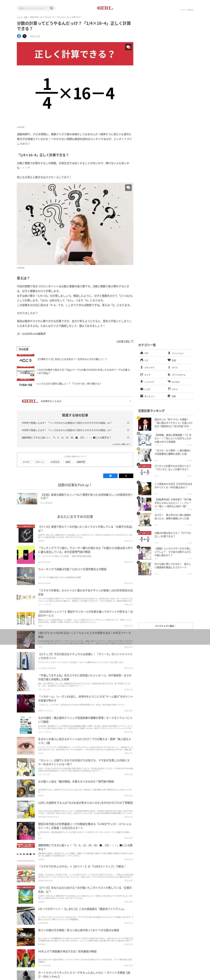The height and width of the screenshot is (980, 210).
Task: Click the search magnifier icon in header
Action: click(52, 8)
